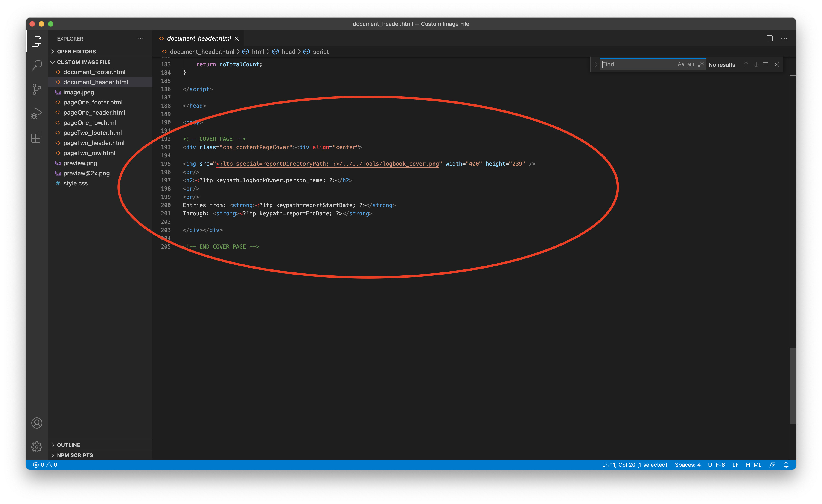This screenshot has width=822, height=504.
Task: Toggle Use Regular Expression in Find
Action: point(701,64)
